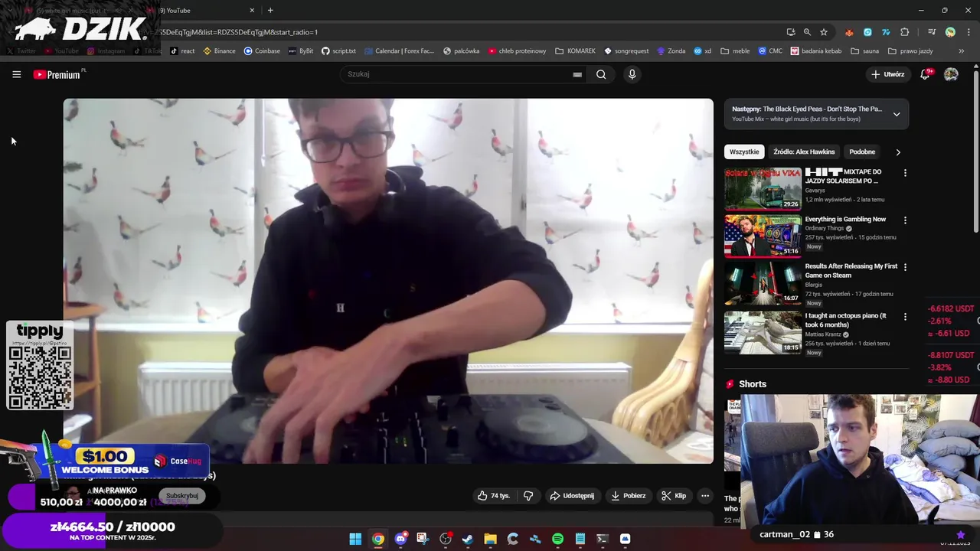This screenshot has width=980, height=551.
Task: Click the Mattias Krantz channel name
Action: (823, 334)
